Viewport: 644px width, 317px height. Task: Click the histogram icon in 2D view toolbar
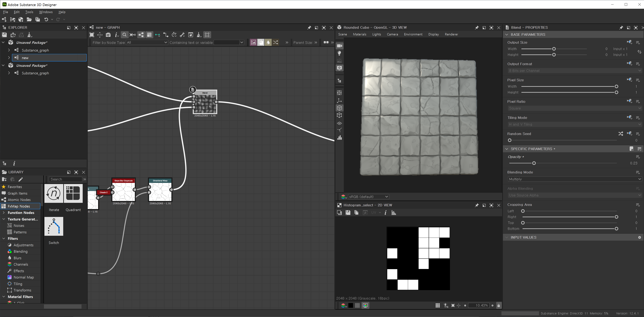tap(394, 213)
